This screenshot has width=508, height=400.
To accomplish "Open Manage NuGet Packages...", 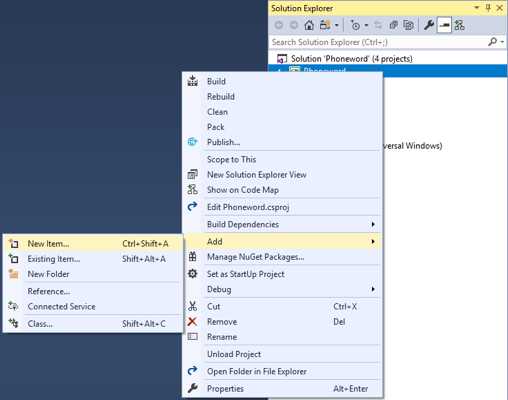I will point(282,257).
